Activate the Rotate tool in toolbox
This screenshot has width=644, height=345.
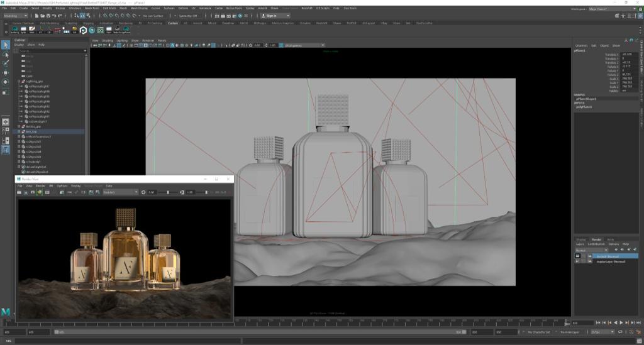point(6,82)
